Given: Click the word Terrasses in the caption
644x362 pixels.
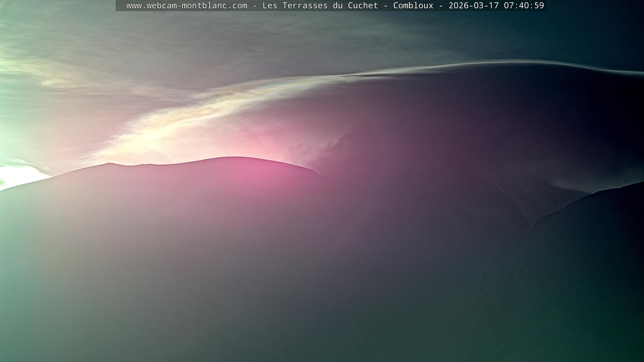Looking at the screenshot, I should [x=305, y=6].
